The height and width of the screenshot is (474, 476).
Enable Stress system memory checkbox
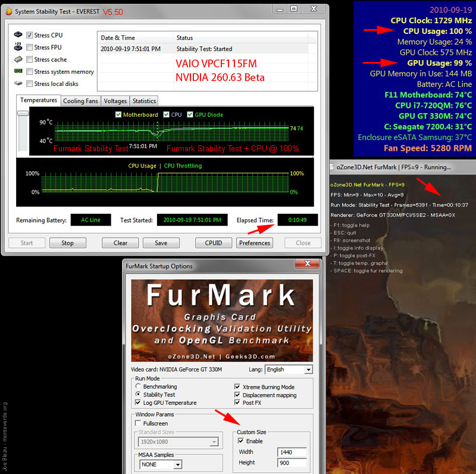pyautogui.click(x=29, y=71)
